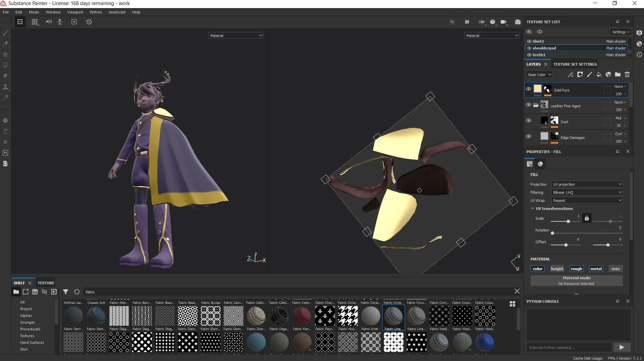Screen dimensions: 644x361
Task: Add a new paint layer
Action: 589,75
